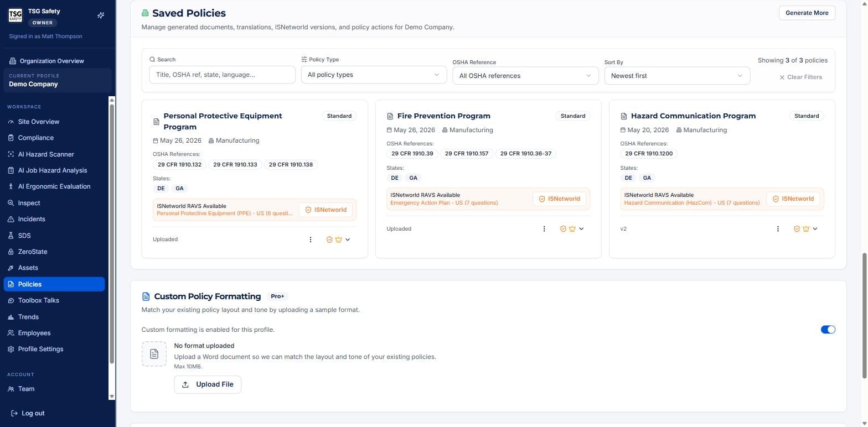
Task: Open the Policy Type dropdown
Action: click(374, 75)
